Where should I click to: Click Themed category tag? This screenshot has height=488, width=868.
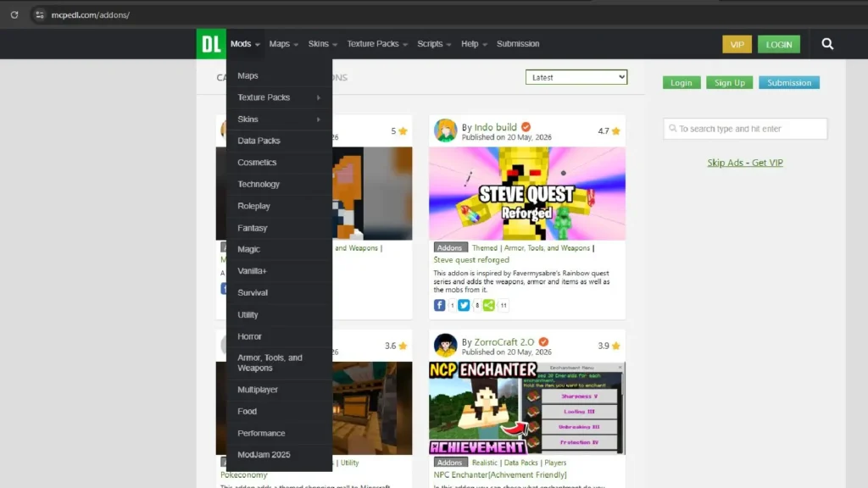[x=484, y=248]
